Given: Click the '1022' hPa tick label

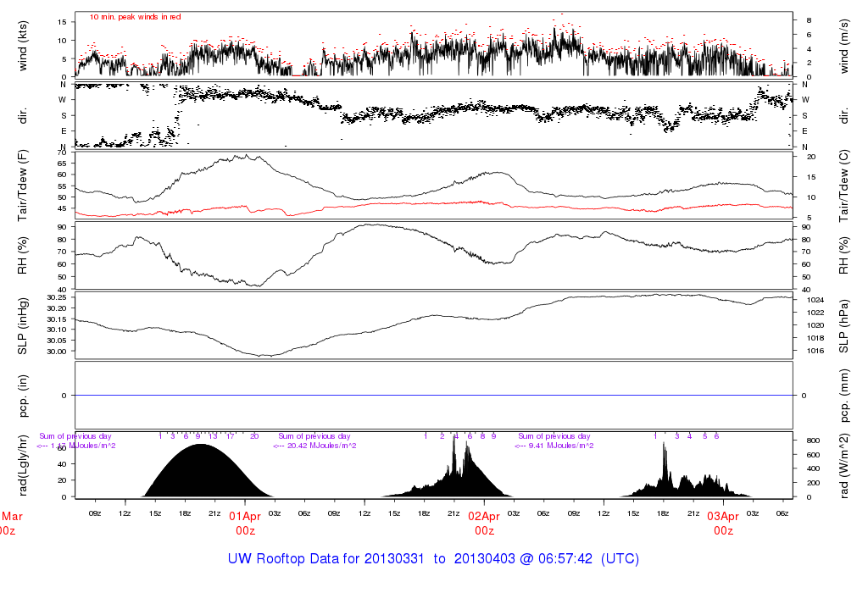Looking at the screenshot, I should (x=815, y=313).
